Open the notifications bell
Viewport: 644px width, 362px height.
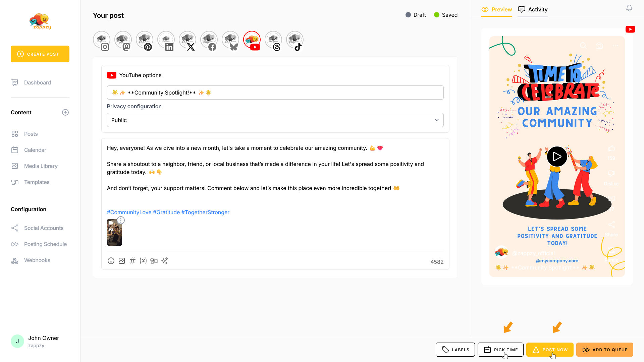tap(629, 8)
